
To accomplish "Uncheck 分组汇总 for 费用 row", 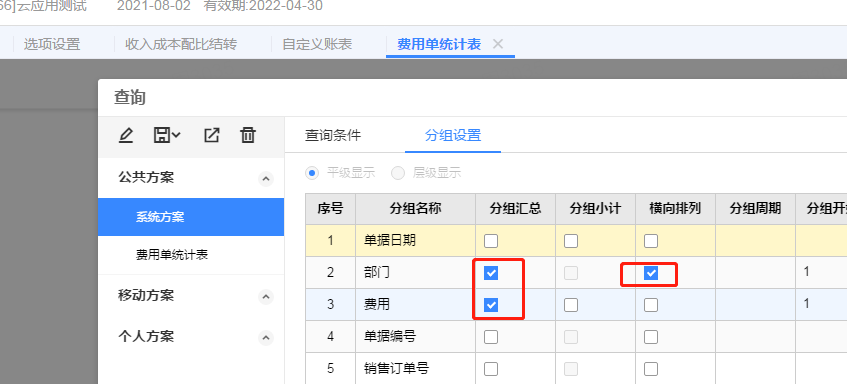I will pyautogui.click(x=491, y=305).
